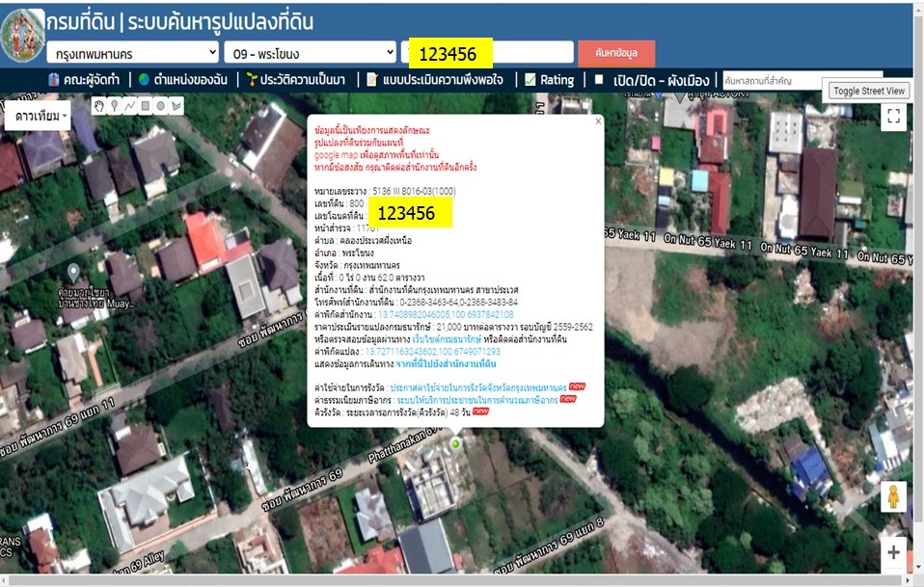Select the marker drawing tool
924x587 pixels.
114,106
